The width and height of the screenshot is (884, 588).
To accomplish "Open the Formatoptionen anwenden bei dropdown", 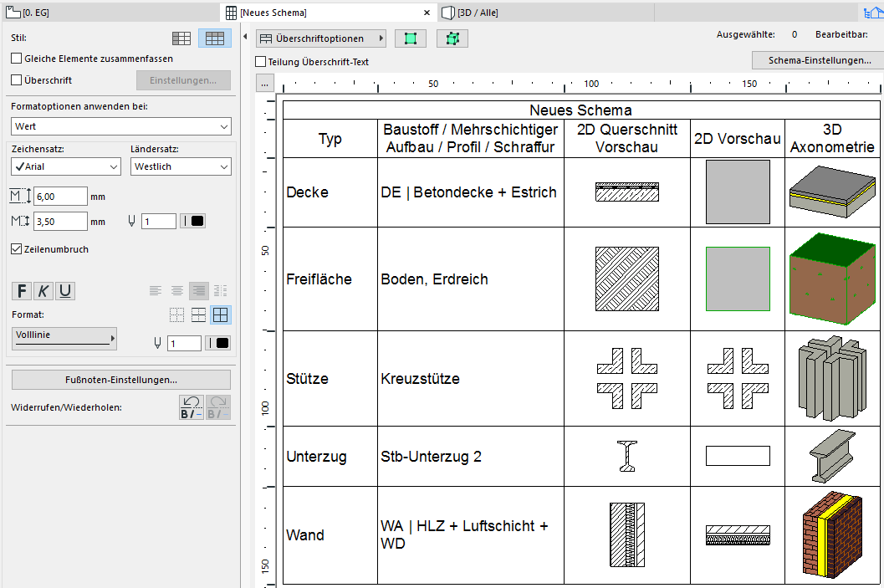I will click(x=120, y=125).
